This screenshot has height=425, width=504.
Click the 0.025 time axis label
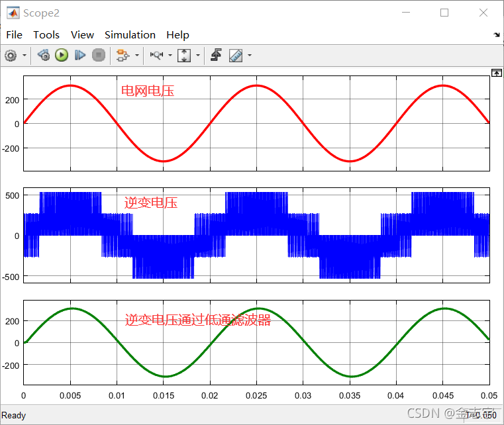(x=256, y=395)
